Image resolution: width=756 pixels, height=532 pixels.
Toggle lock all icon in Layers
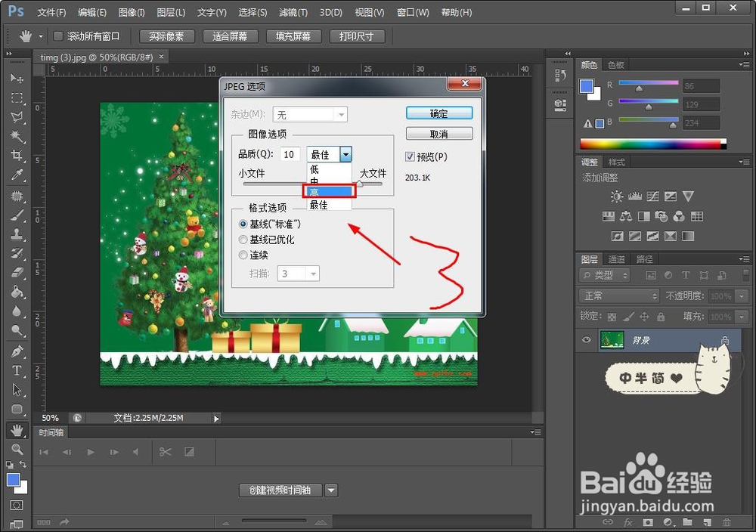661,317
